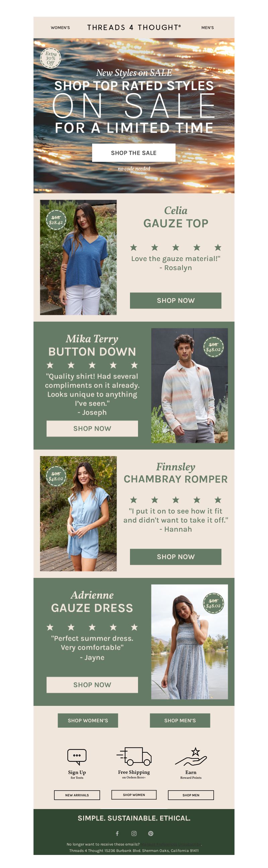Open the Threads 4 Thought logo
The height and width of the screenshot is (868, 268).
coord(134,27)
